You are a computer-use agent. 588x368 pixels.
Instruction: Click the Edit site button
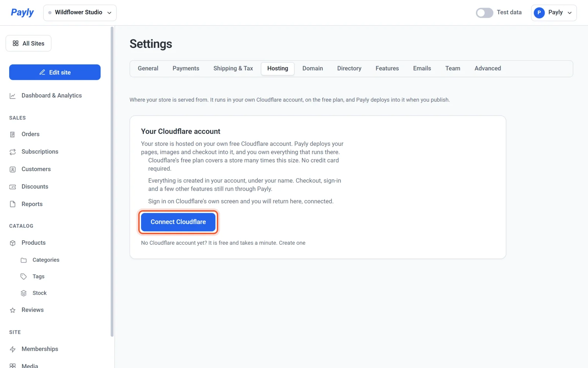[55, 72]
